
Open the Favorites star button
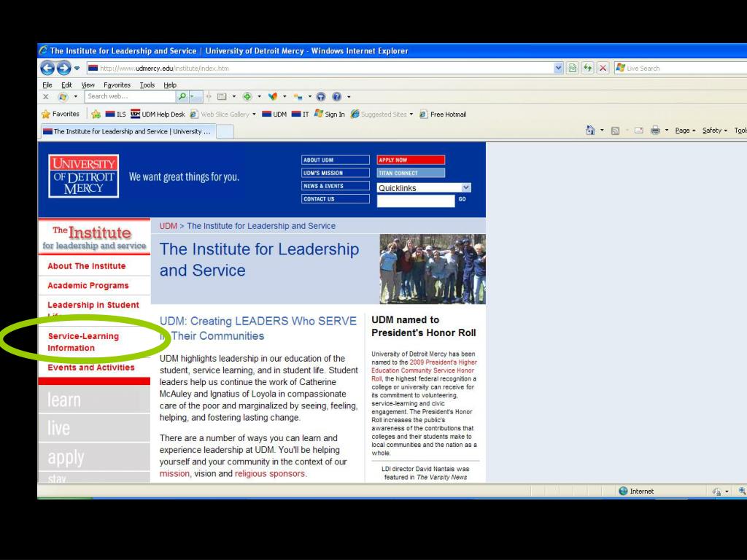coord(61,114)
